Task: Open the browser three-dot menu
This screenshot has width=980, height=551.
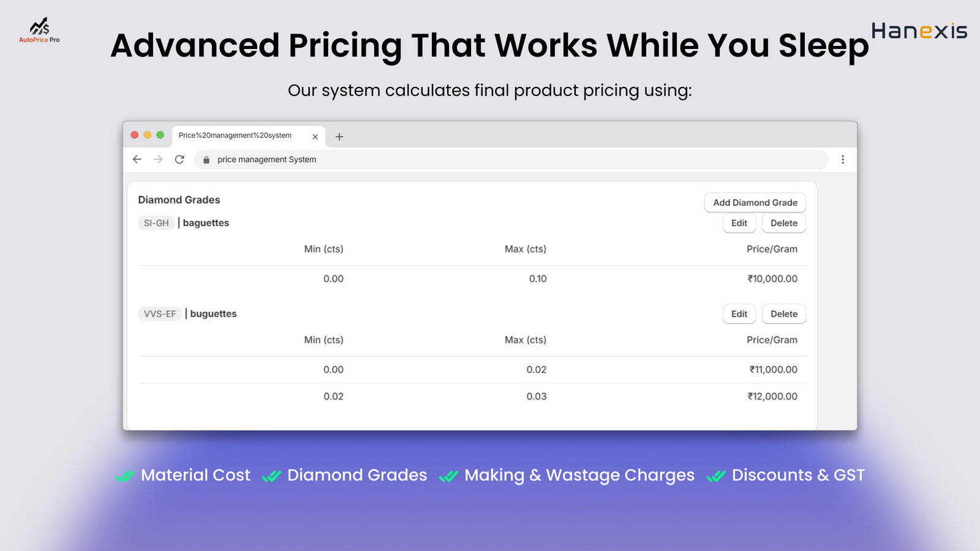Action: click(843, 159)
